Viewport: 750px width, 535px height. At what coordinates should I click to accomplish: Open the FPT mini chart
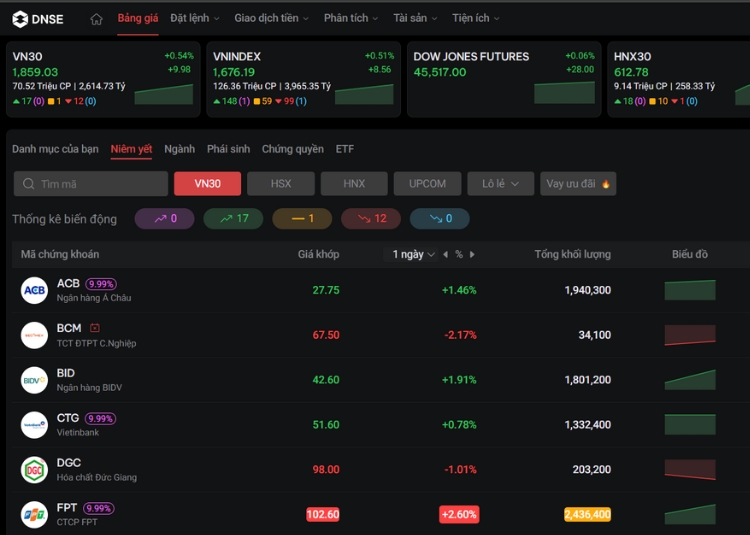690,514
